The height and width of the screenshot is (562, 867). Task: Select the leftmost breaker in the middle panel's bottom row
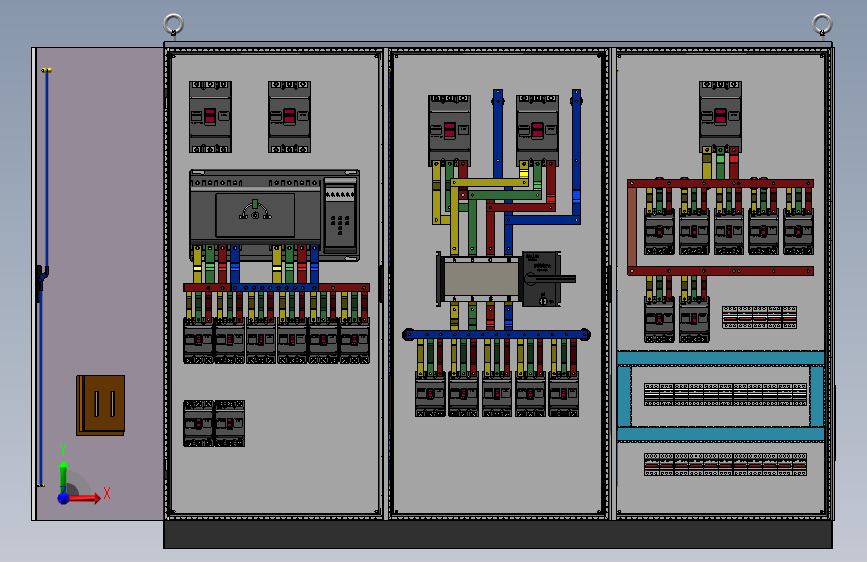tap(430, 394)
